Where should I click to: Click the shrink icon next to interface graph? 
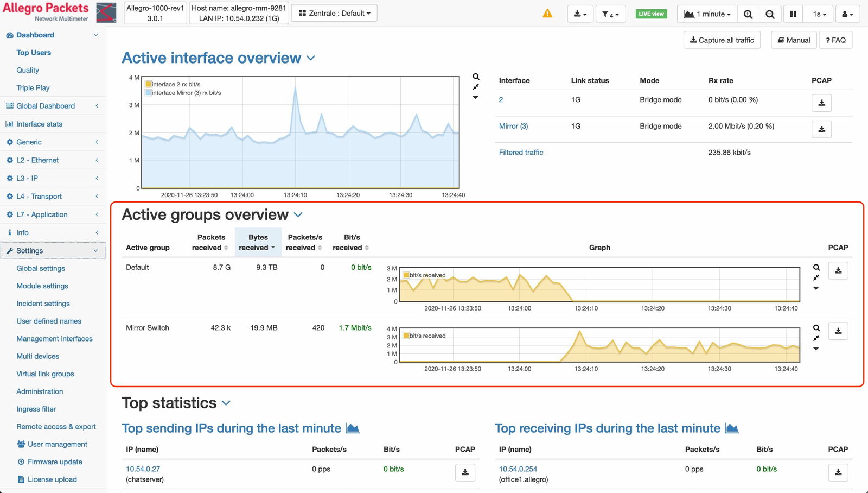476,87
